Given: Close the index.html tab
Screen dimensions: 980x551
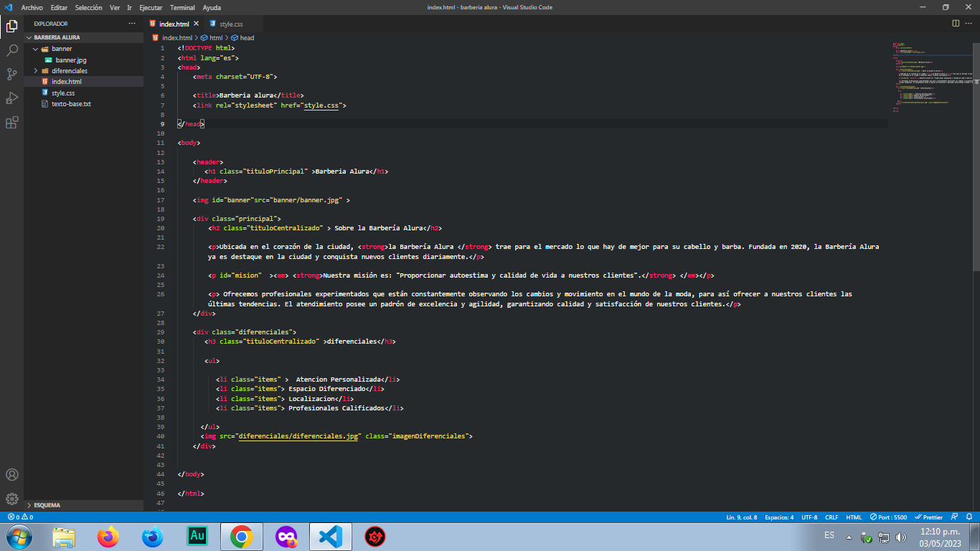Looking at the screenshot, I should (x=196, y=24).
